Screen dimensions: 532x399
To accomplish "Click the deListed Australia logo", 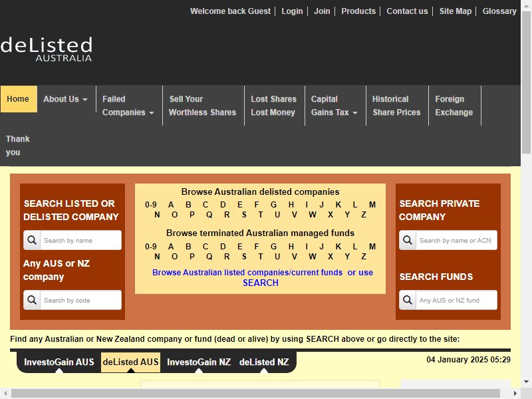I will [47, 49].
